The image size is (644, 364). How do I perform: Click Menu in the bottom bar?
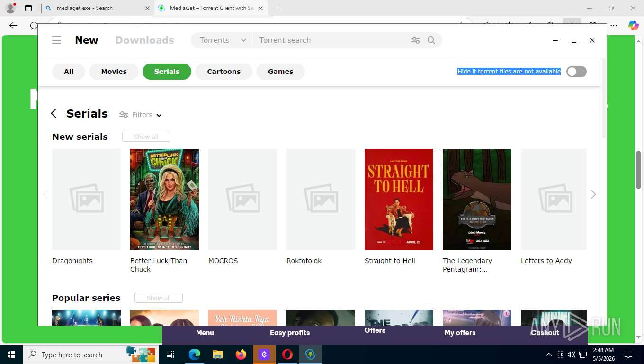pyautogui.click(x=205, y=333)
